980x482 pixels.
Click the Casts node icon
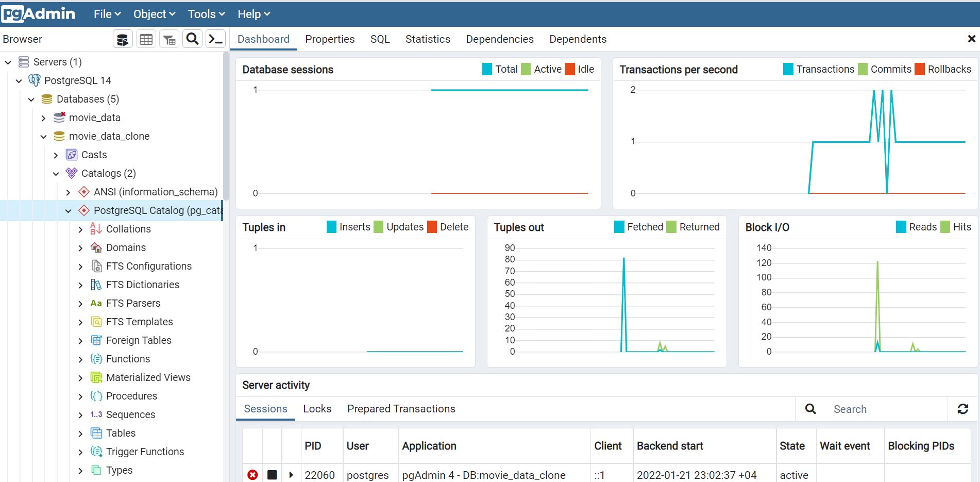tap(72, 155)
